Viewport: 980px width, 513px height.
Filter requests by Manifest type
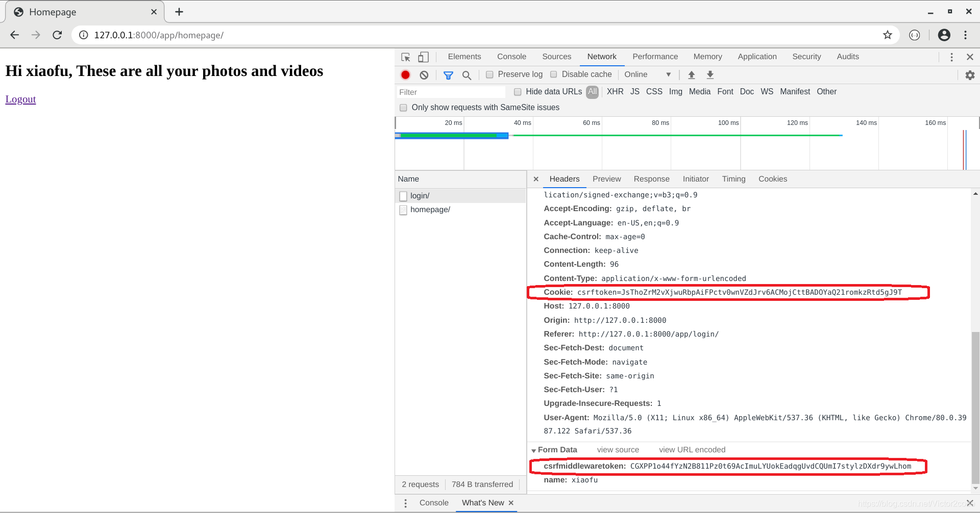[x=795, y=92]
